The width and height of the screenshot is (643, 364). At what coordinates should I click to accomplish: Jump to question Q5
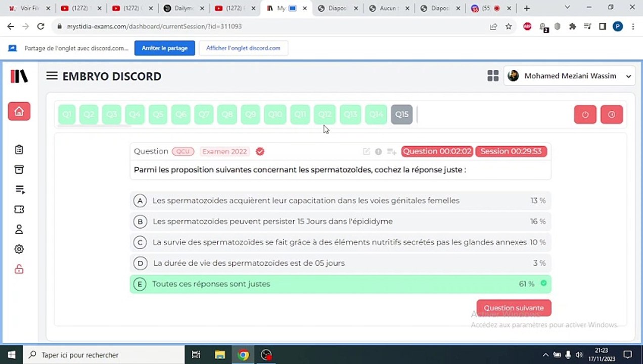pyautogui.click(x=158, y=114)
